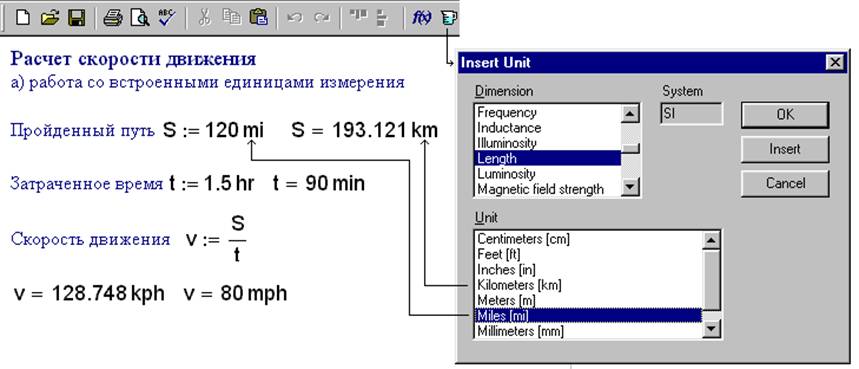Click the Dimension list's down scroll arrow
The height and width of the screenshot is (369, 859).
pos(631,188)
